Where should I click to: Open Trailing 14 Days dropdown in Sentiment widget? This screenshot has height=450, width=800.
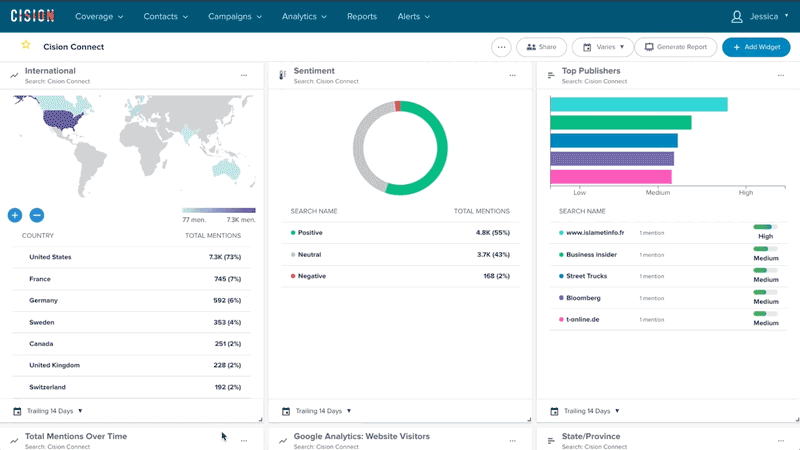point(318,411)
